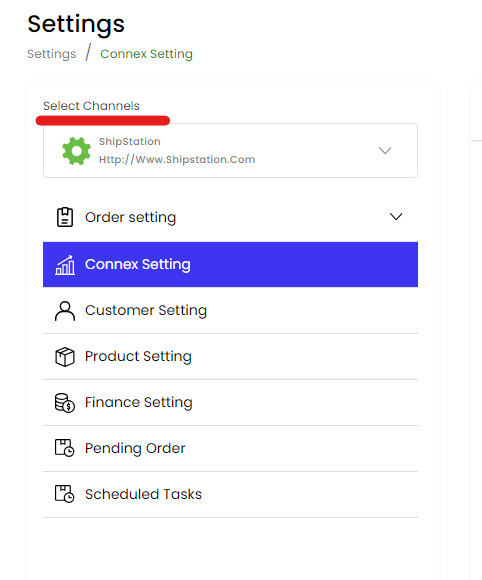Click the Order setting clipboard icon
The width and height of the screenshot is (482, 580).
tap(65, 217)
